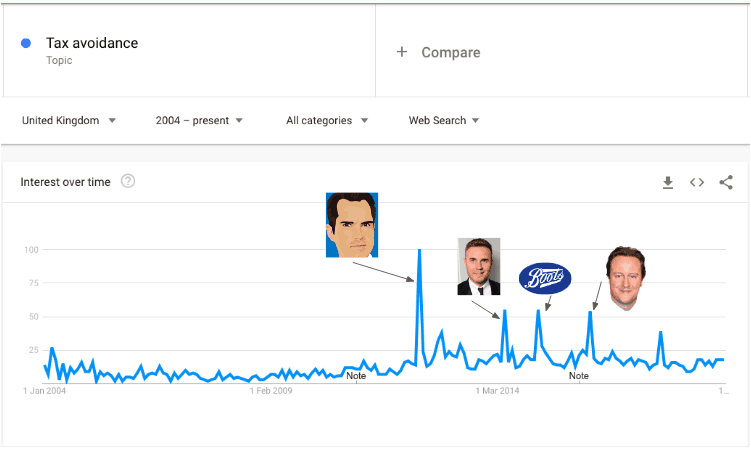
Task: Change the Web Search type dropdown
Action: 444,121
